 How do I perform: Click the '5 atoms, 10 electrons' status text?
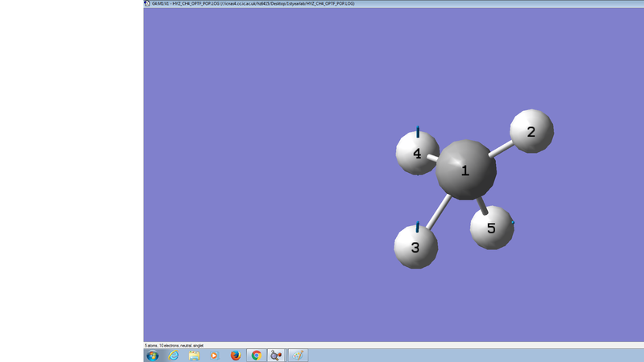(x=174, y=345)
